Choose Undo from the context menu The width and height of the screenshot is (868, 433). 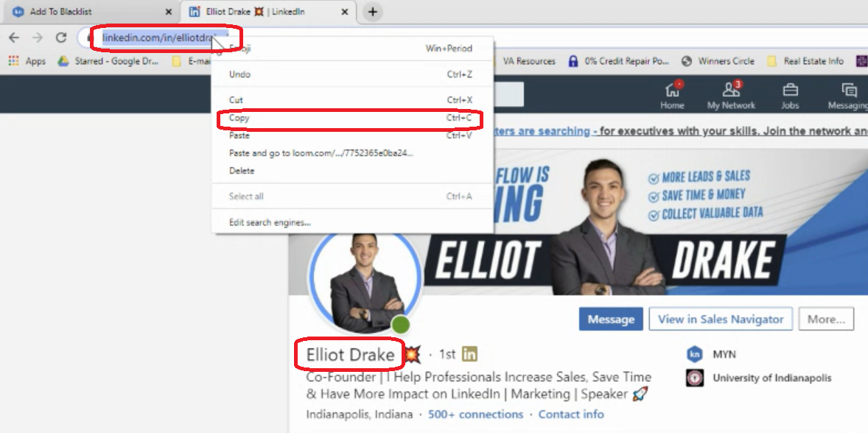click(x=353, y=74)
